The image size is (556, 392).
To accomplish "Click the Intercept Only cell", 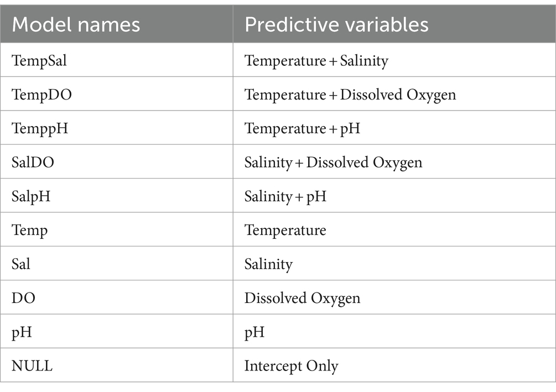I will pyautogui.click(x=394, y=365).
